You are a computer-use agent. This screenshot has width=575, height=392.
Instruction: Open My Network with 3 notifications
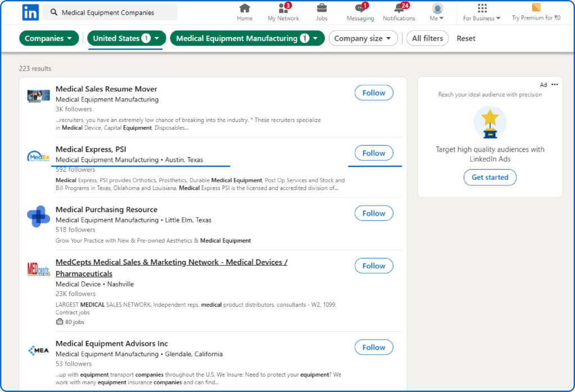(283, 12)
